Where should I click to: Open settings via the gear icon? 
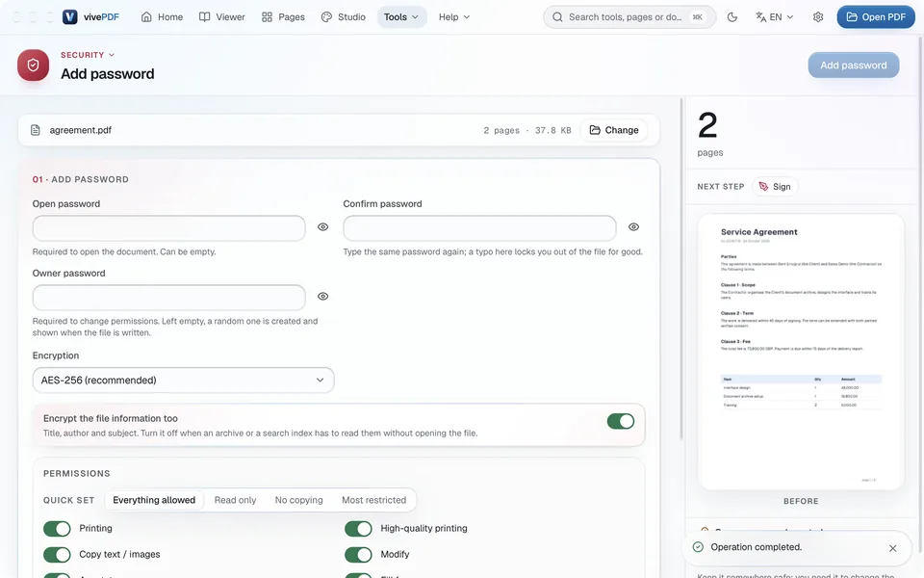pos(818,17)
